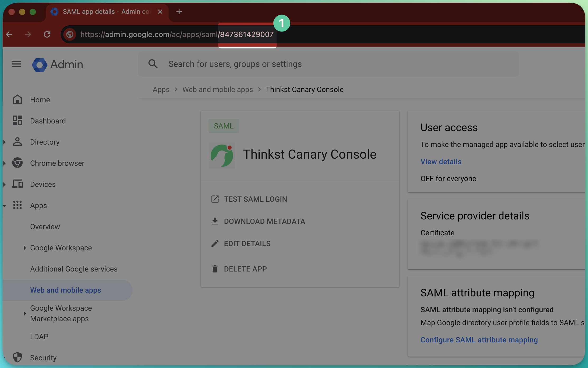Open Additional Google services
Screen dimensions: 588x368
click(74, 269)
